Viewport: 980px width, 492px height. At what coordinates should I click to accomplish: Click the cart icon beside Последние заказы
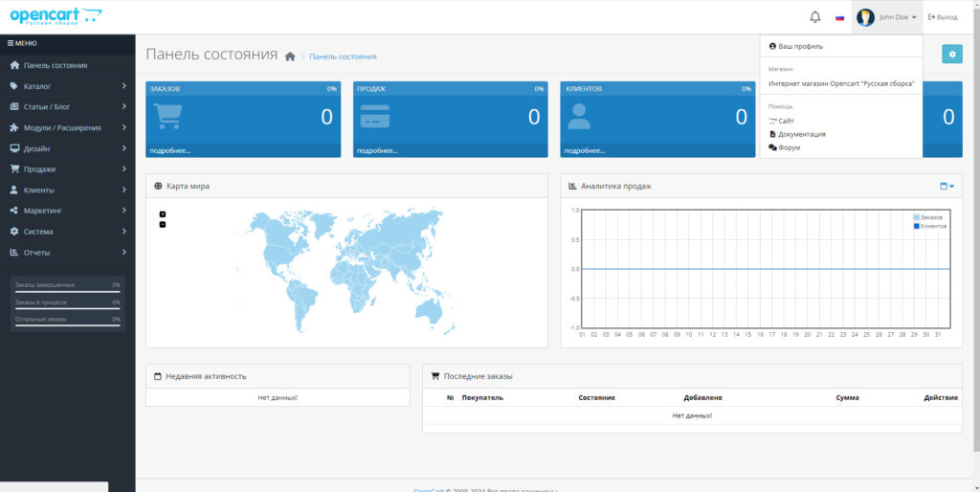click(435, 376)
